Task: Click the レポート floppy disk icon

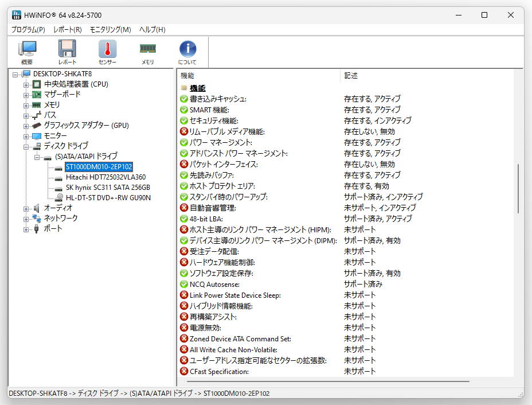Action: click(67, 52)
